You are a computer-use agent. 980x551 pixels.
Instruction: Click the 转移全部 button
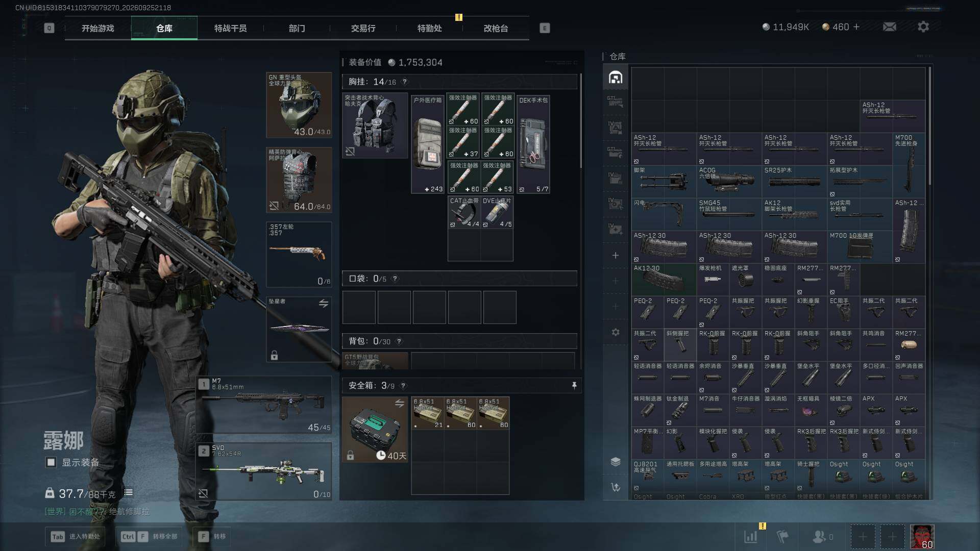coord(150,536)
